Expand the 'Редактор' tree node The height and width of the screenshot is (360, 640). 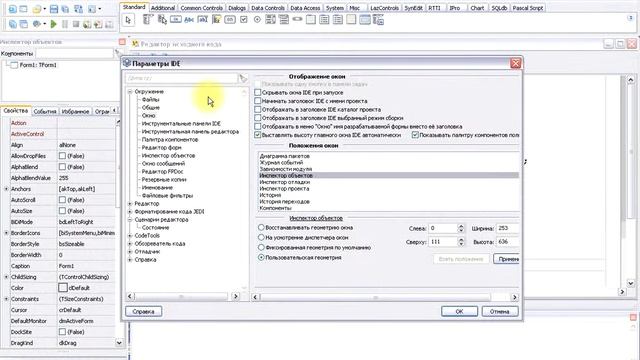point(130,204)
